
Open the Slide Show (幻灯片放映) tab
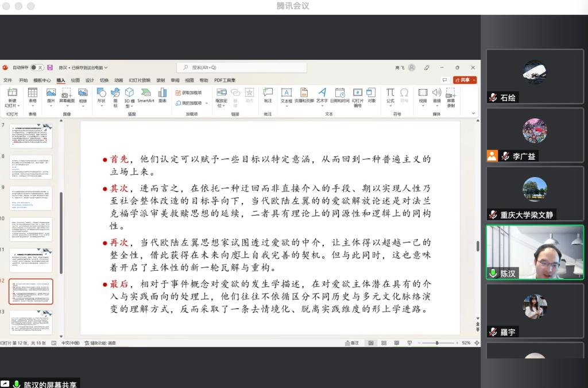(x=140, y=80)
